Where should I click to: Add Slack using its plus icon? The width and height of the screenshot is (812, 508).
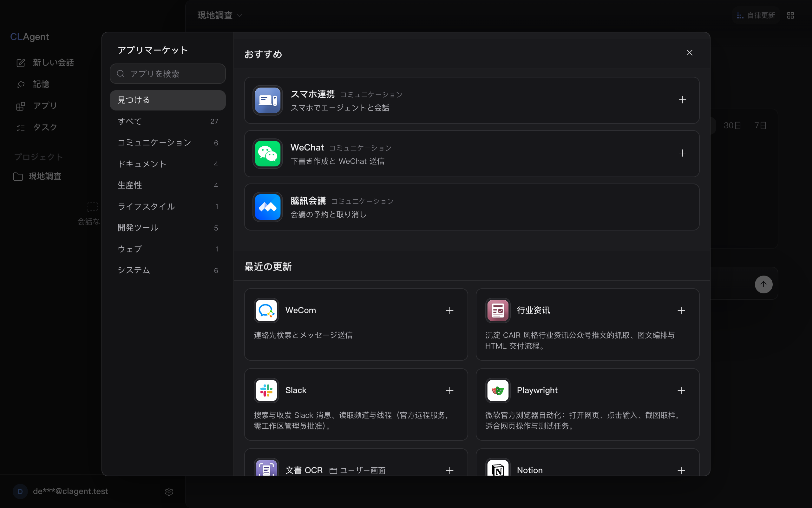450,391
